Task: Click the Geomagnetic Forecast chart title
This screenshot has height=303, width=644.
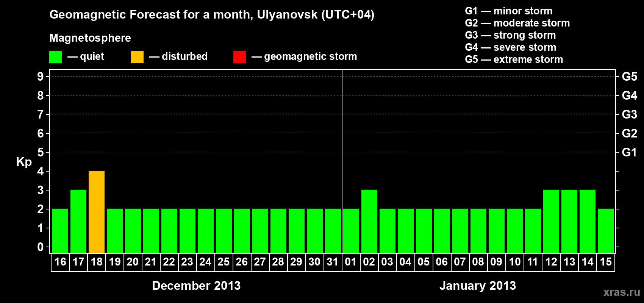Action: click(212, 15)
